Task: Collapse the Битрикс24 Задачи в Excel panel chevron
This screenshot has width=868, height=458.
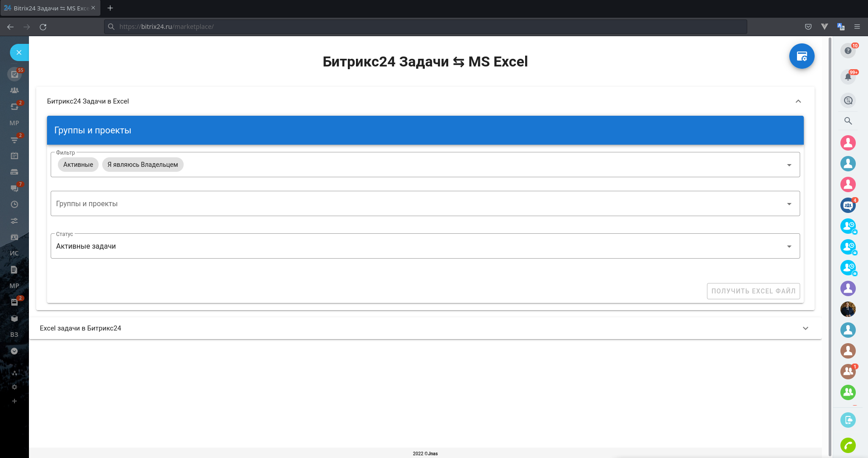Action: click(798, 101)
